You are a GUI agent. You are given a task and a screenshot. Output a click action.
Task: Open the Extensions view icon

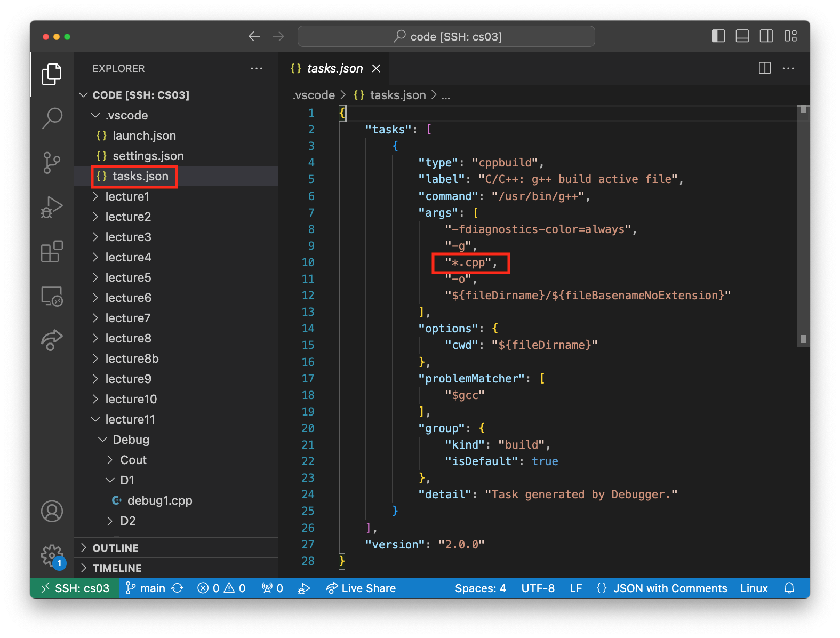52,251
